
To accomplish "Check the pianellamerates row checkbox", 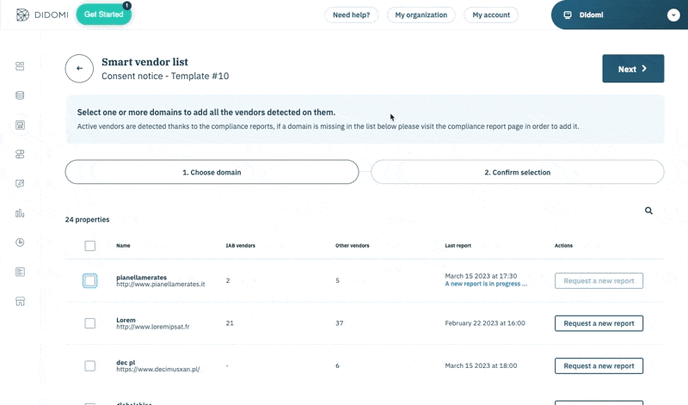I will [90, 281].
